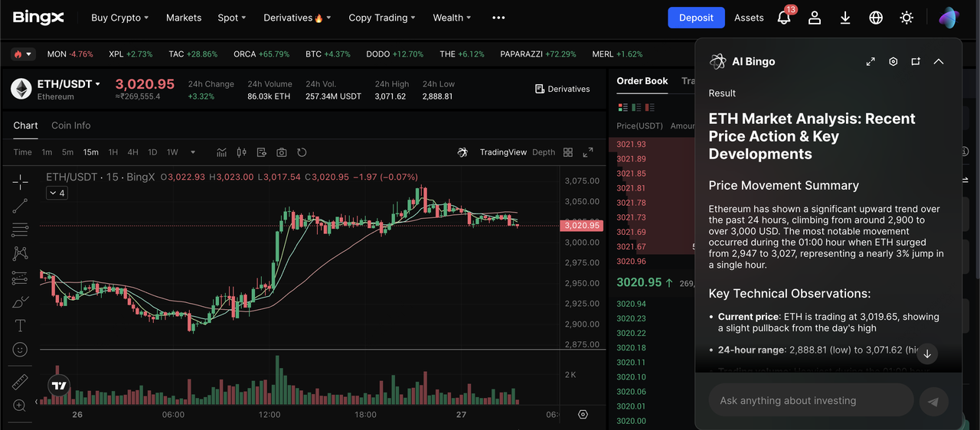Open the notifications bell
The image size is (980, 430).
coord(784,18)
